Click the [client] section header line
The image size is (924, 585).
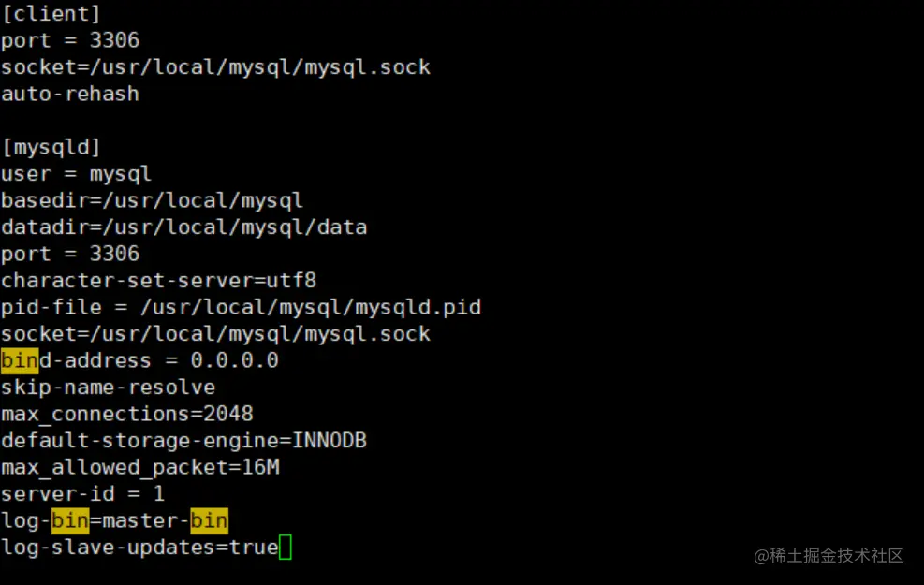coord(51,14)
